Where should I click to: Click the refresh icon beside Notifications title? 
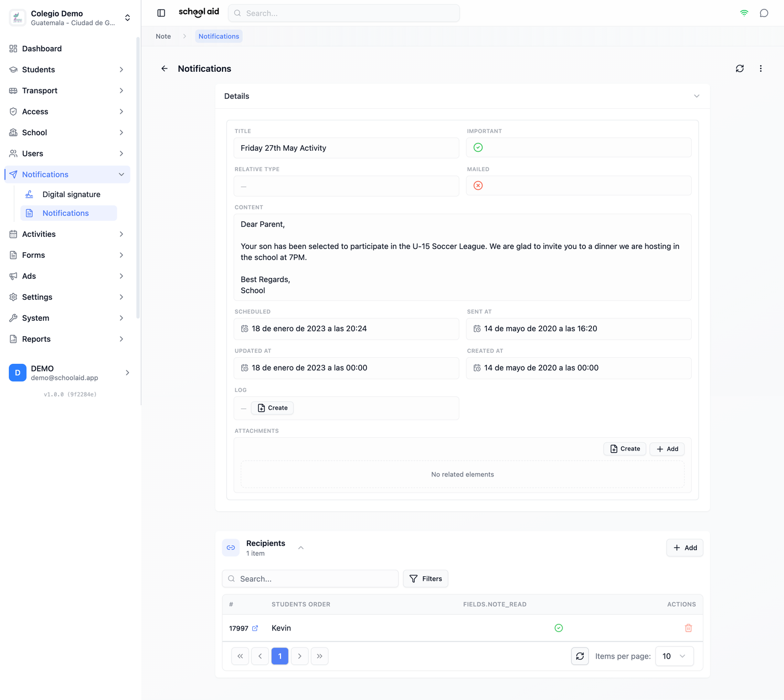740,68
